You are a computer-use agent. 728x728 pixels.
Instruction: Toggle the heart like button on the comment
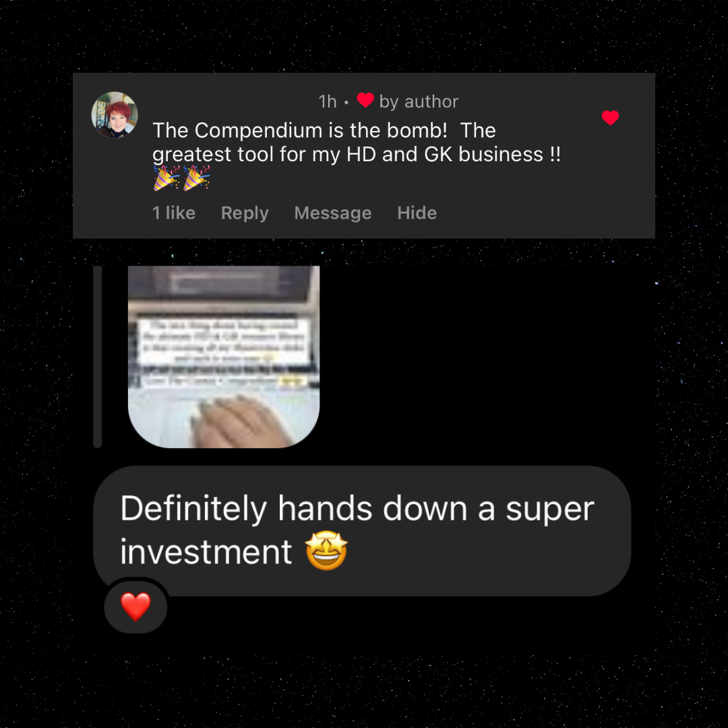point(610,117)
